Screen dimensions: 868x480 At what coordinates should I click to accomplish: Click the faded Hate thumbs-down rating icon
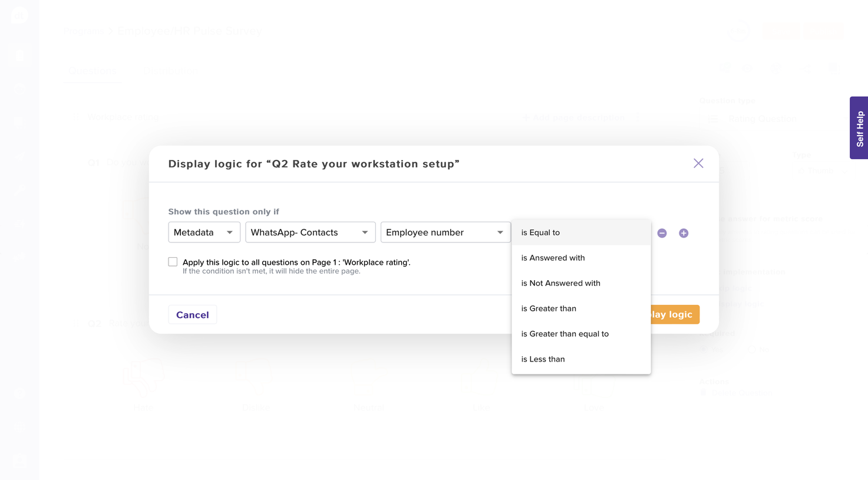pos(143,377)
